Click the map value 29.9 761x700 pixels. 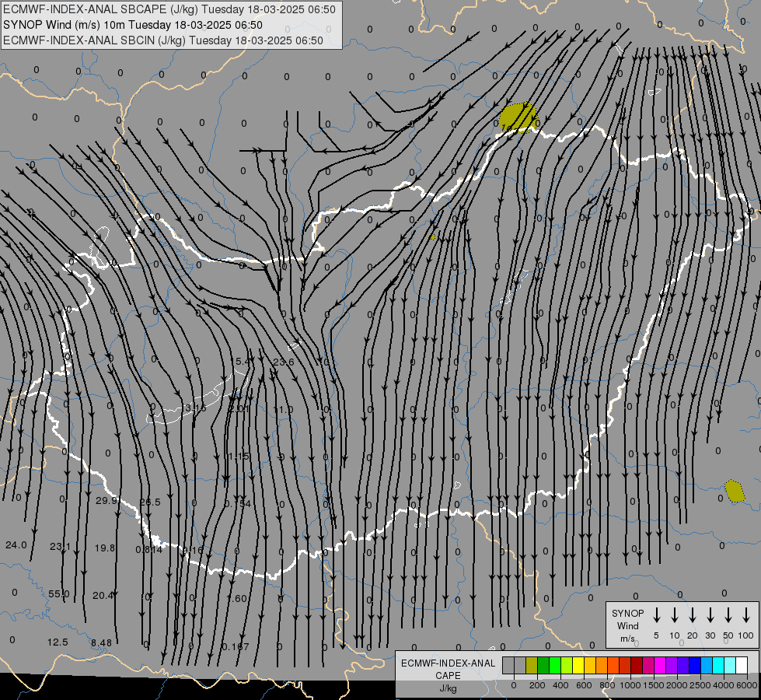click(x=106, y=500)
